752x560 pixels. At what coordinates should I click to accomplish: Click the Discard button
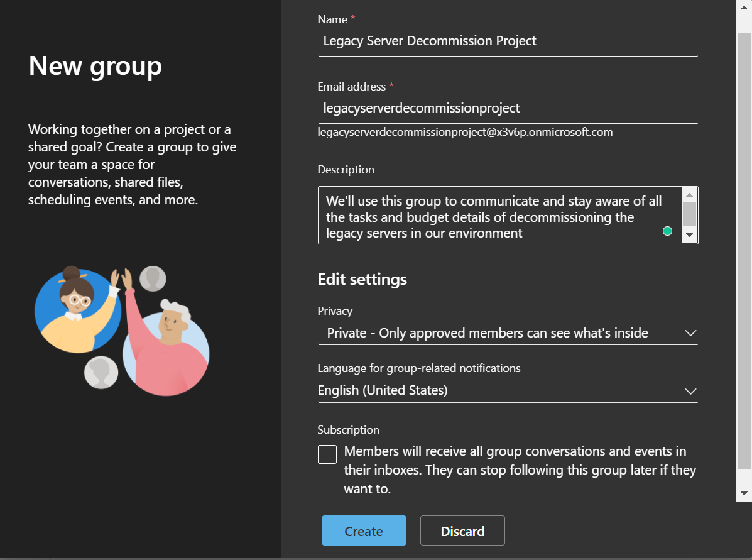click(x=462, y=530)
